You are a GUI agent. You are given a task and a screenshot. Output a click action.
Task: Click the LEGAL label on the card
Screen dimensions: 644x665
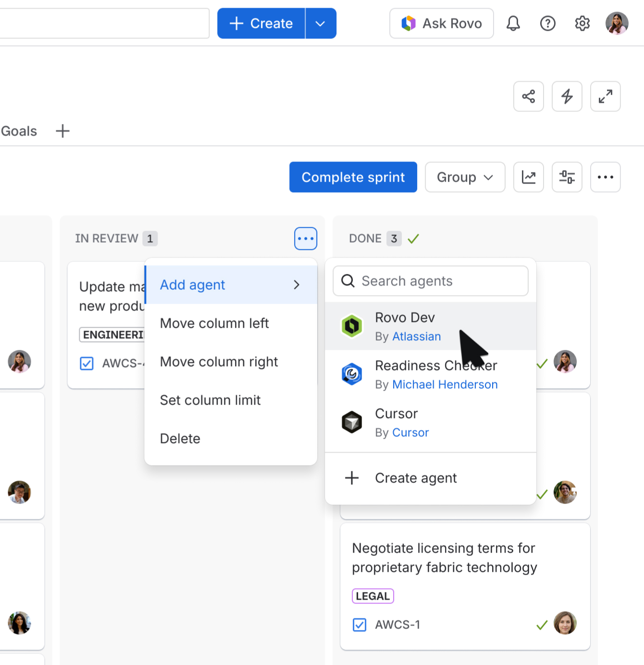pyautogui.click(x=373, y=596)
